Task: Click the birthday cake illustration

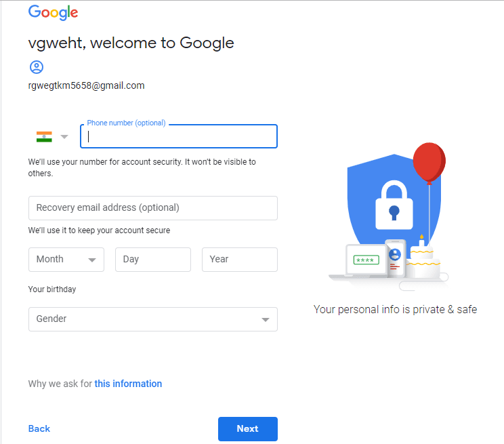Action: 421,260
